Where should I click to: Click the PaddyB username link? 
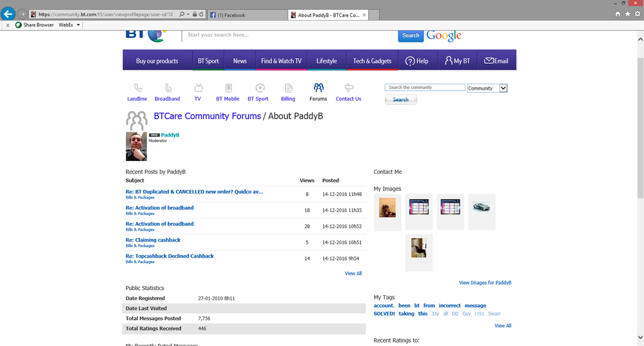click(170, 135)
